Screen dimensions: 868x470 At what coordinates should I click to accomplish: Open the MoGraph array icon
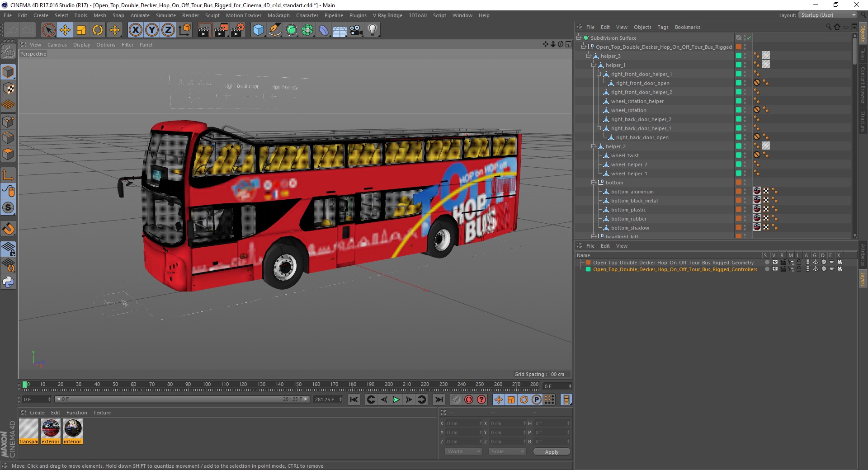click(308, 30)
